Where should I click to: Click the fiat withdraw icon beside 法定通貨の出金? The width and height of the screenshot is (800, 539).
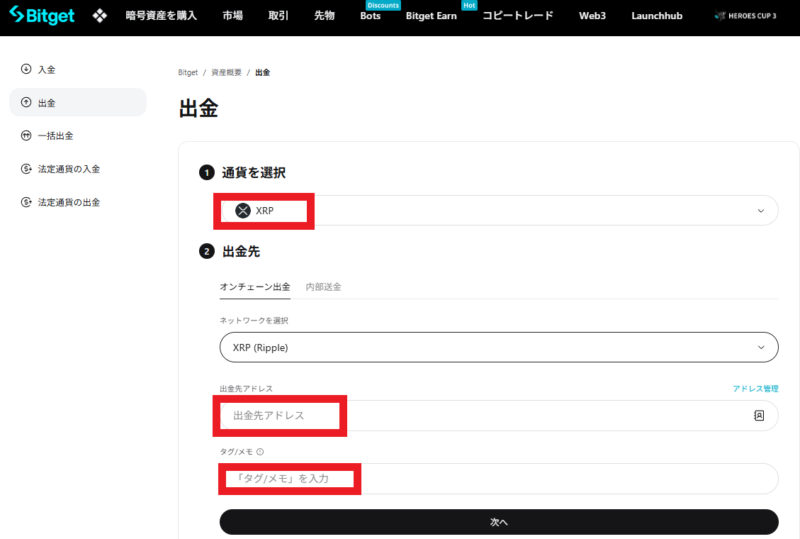coord(26,202)
